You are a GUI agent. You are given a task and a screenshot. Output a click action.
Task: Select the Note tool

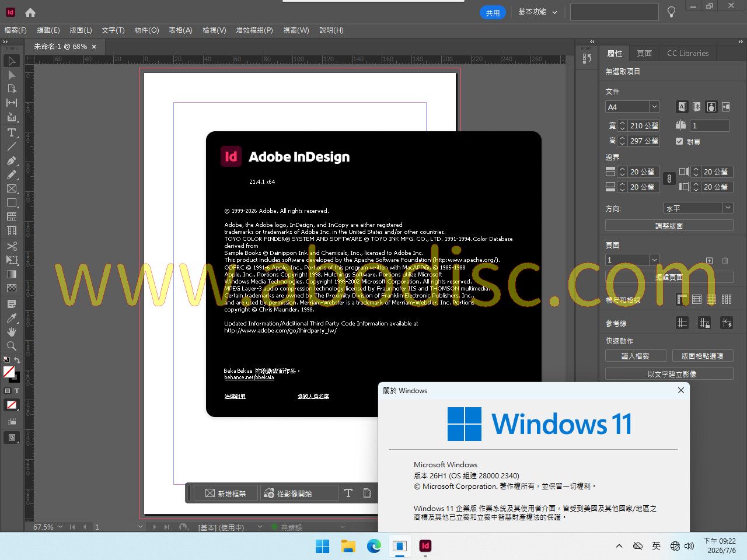pyautogui.click(x=12, y=304)
